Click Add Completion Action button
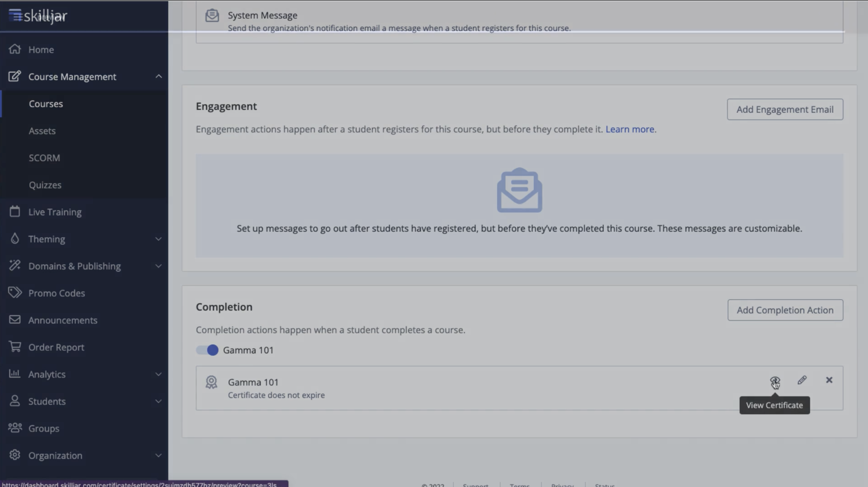Screen dimensions: 868x487 tap(785, 310)
